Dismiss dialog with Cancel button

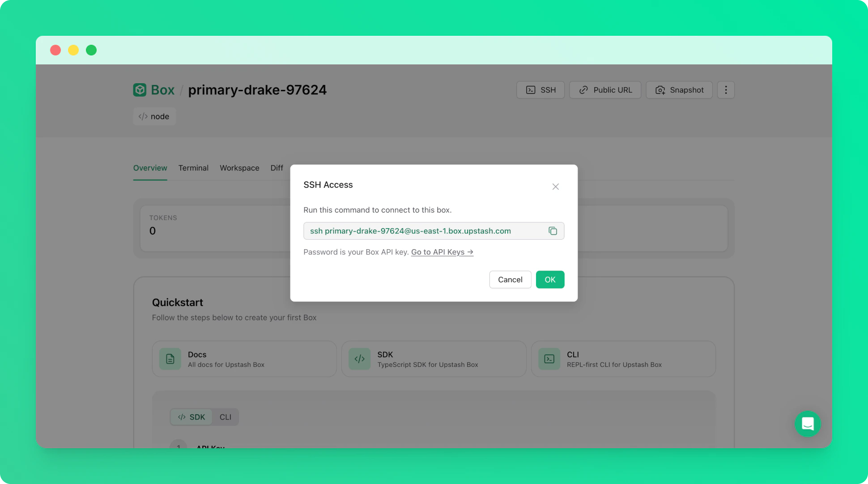click(510, 280)
